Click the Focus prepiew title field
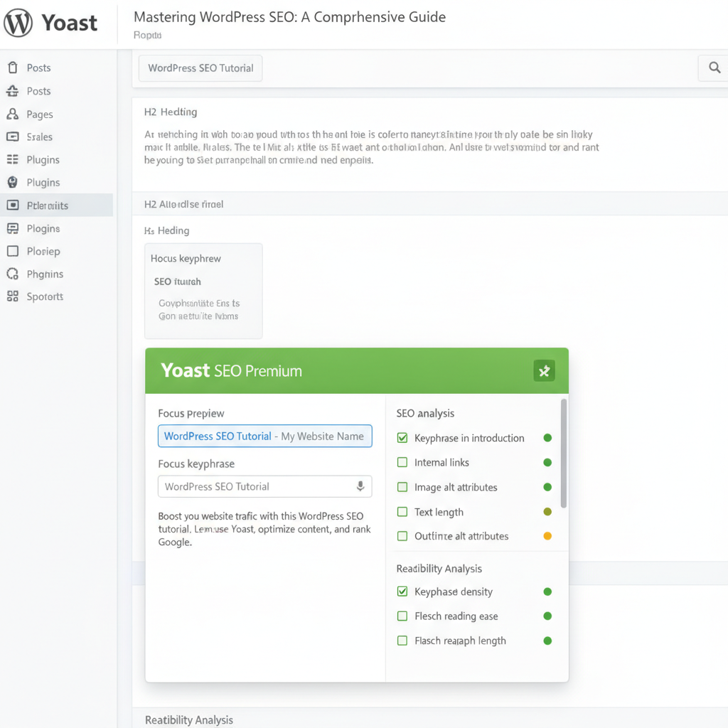The image size is (728, 728). click(264, 436)
